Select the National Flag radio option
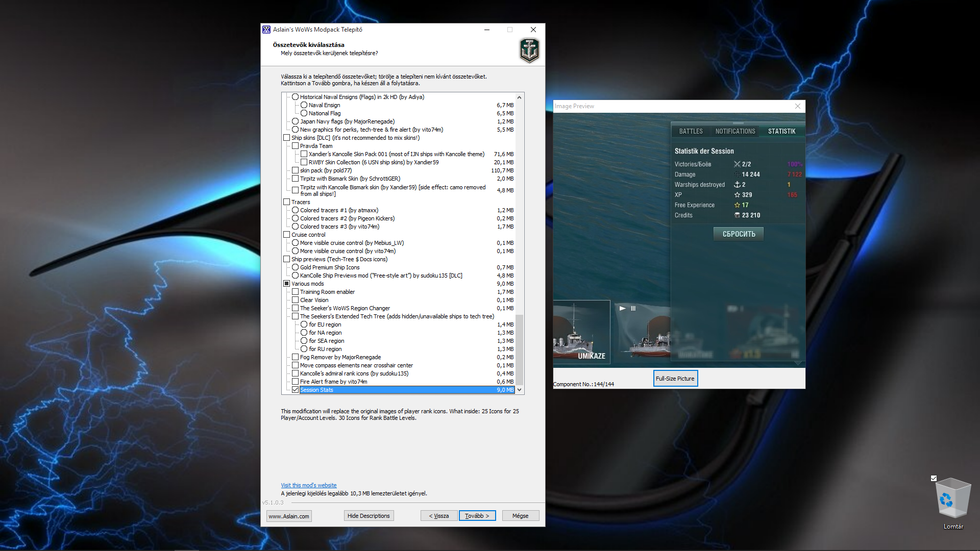This screenshot has width=980, height=551. coord(304,113)
